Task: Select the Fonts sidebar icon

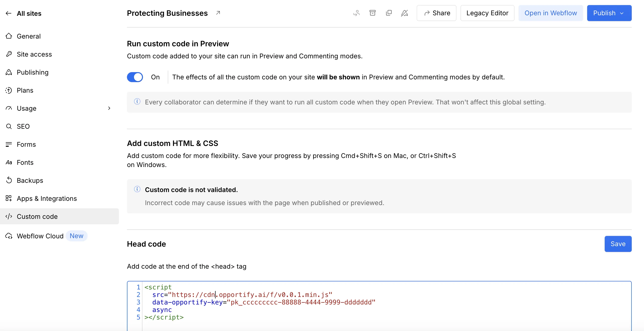Action: pyautogui.click(x=9, y=162)
